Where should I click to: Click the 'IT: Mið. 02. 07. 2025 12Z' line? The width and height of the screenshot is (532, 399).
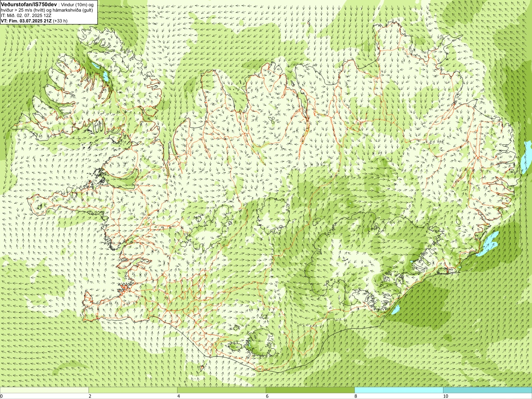pos(26,15)
